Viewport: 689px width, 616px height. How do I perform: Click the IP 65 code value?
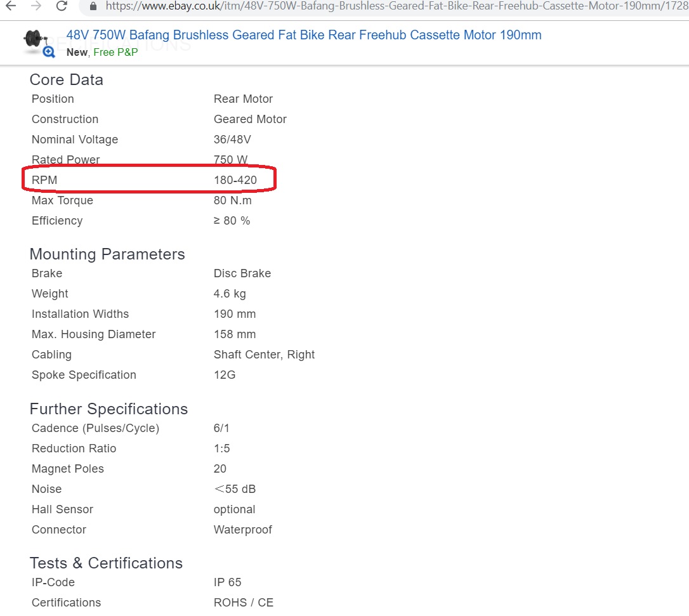(228, 582)
